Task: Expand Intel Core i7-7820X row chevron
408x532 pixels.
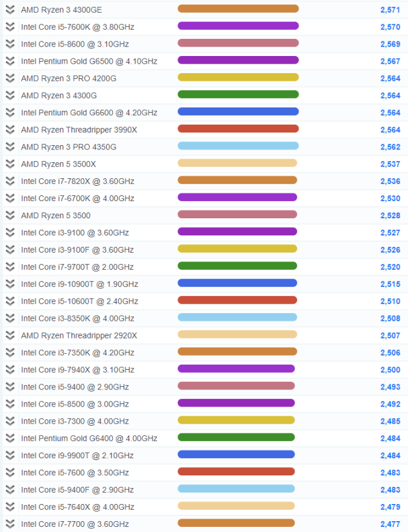Action: coord(10,181)
